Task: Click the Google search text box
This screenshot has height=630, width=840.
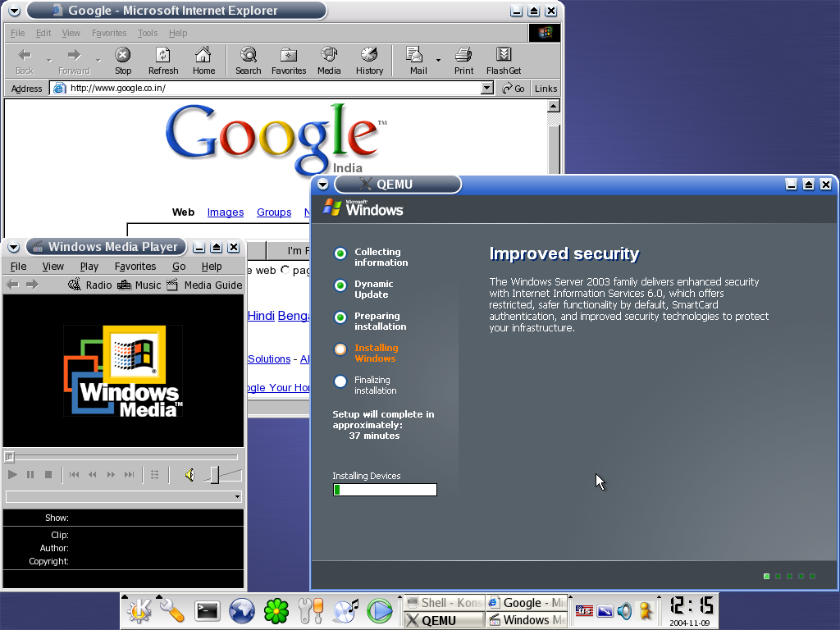Action: (218, 231)
